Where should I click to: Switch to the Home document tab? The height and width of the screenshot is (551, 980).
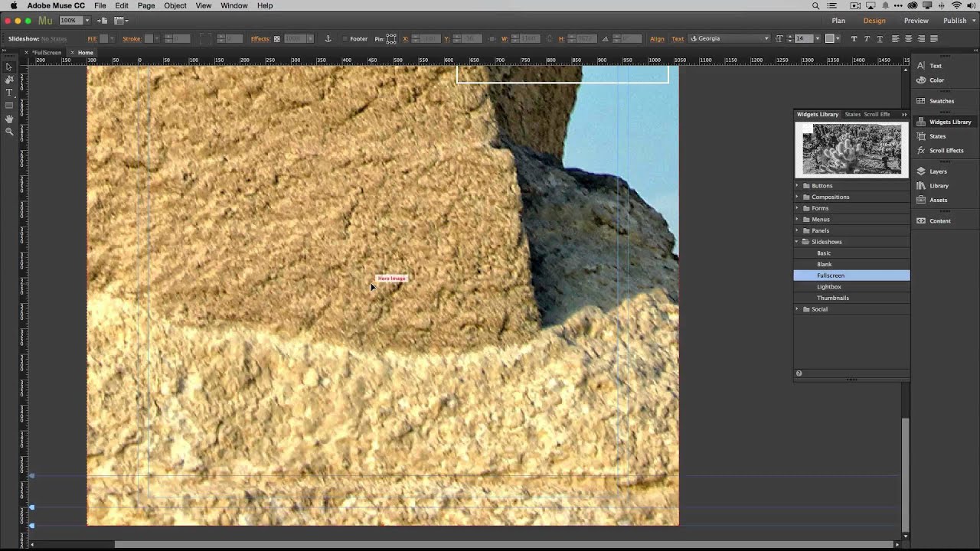(85, 53)
